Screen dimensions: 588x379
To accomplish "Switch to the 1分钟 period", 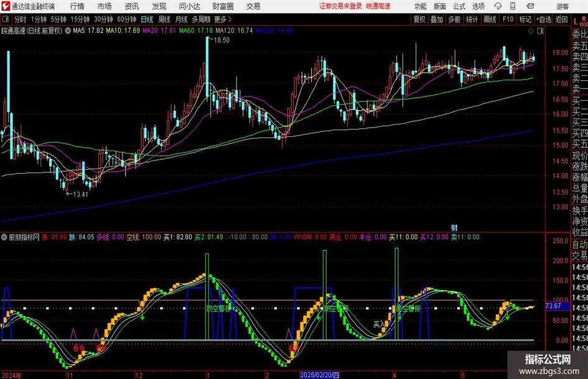I will pyautogui.click(x=39, y=19).
